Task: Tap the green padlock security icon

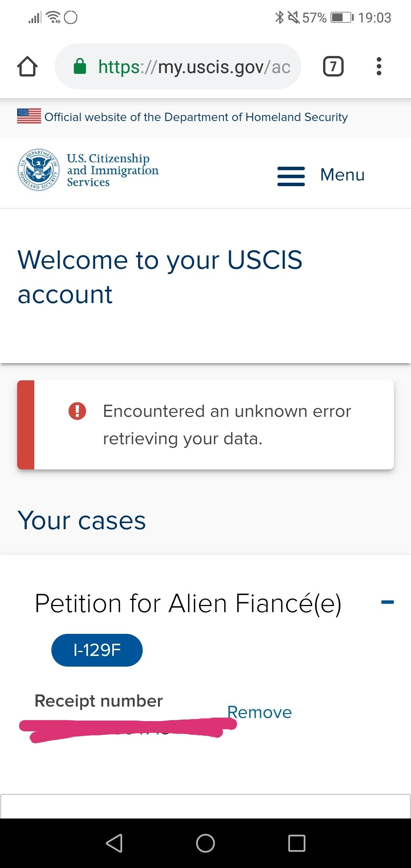Action: pyautogui.click(x=80, y=66)
